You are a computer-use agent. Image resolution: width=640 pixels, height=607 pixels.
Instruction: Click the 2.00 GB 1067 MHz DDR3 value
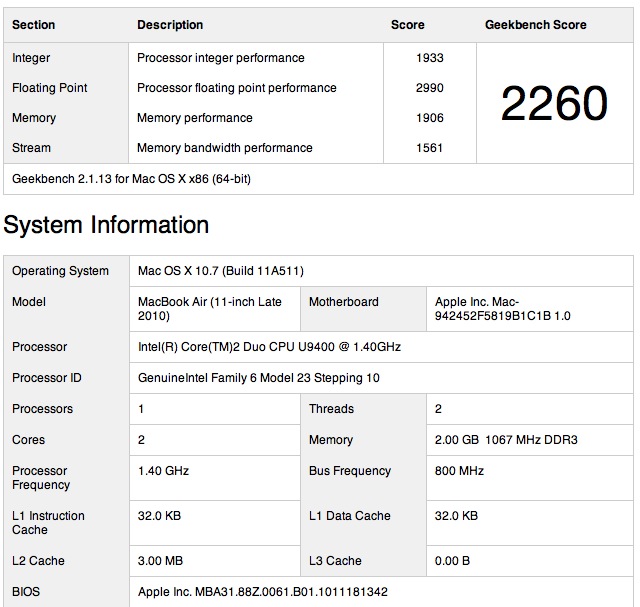506,440
